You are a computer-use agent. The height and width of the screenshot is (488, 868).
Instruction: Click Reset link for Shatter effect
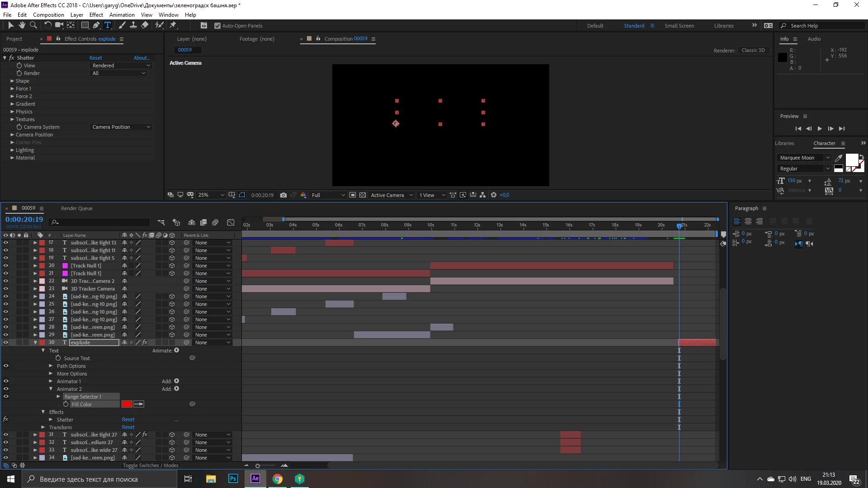[95, 58]
